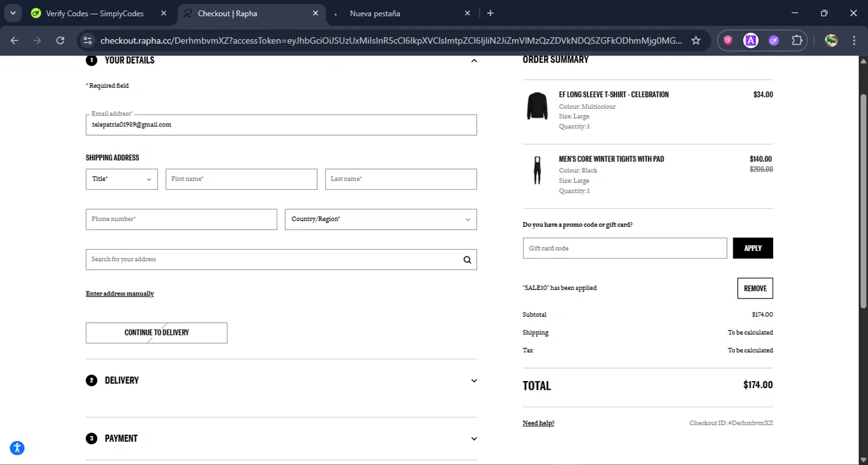The width and height of the screenshot is (868, 465).
Task: Click the address bar URL
Action: point(391,40)
